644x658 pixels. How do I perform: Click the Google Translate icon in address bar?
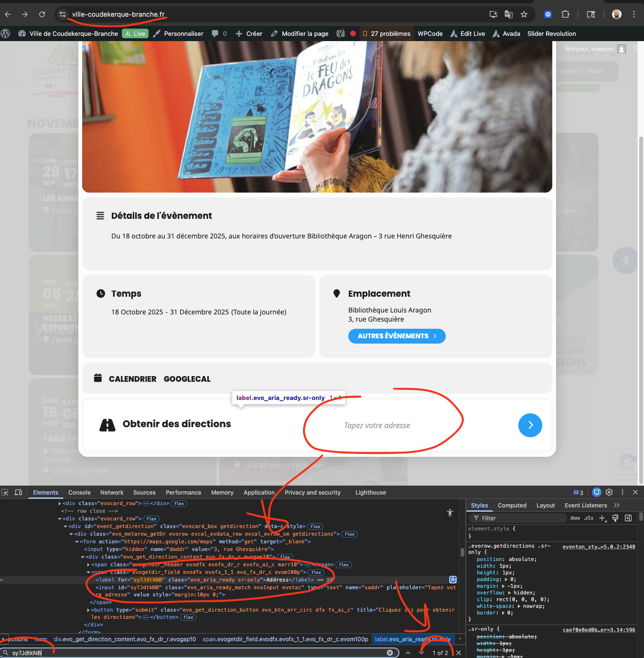pos(509,14)
